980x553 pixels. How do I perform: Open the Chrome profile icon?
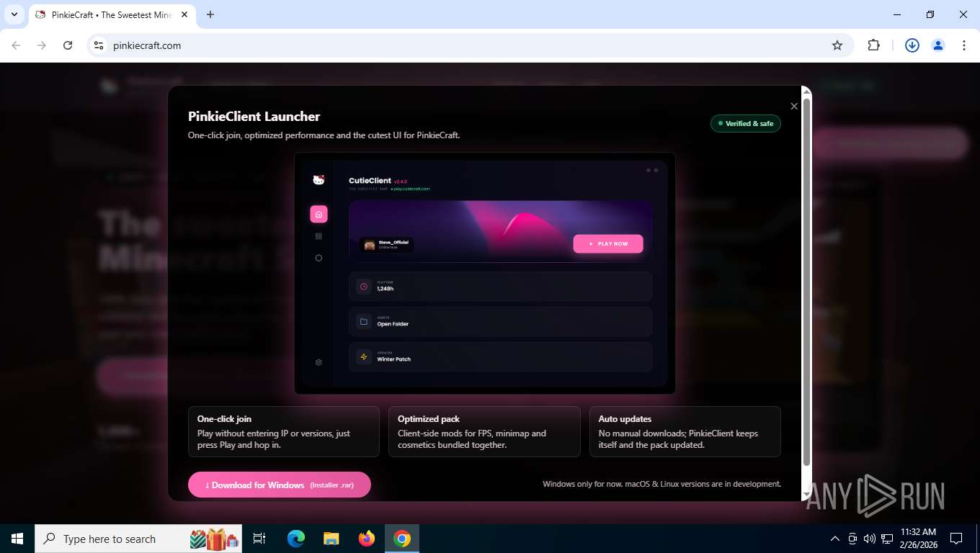tap(938, 45)
